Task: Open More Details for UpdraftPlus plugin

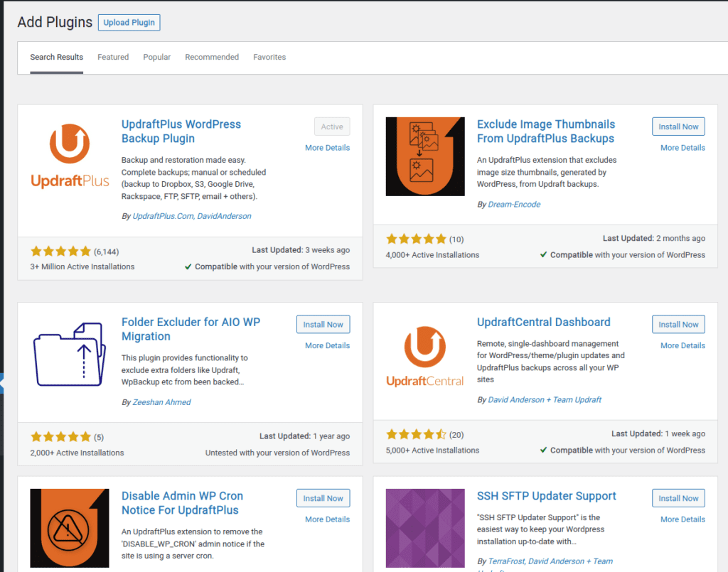Action: 327,148
